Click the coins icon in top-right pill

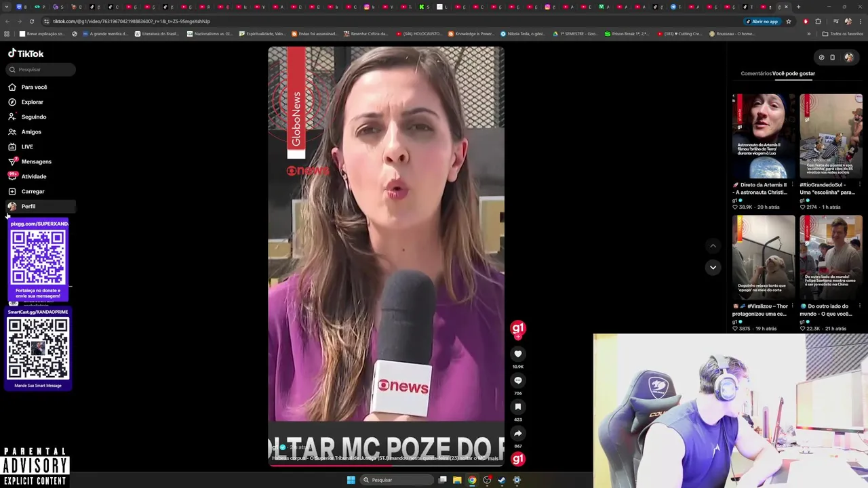[821, 58]
